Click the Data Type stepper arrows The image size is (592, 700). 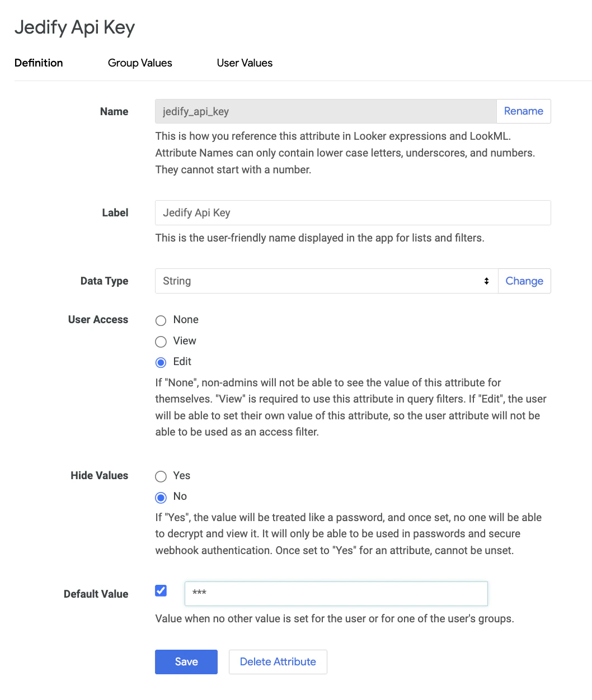click(x=486, y=281)
